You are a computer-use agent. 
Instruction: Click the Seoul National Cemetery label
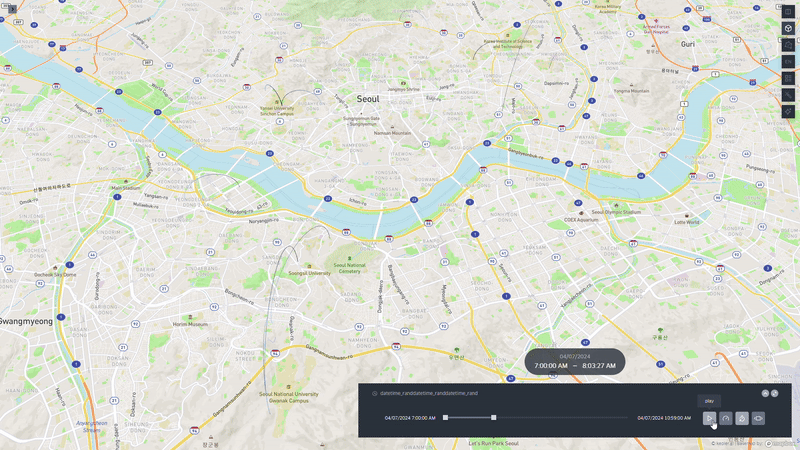tap(350, 268)
